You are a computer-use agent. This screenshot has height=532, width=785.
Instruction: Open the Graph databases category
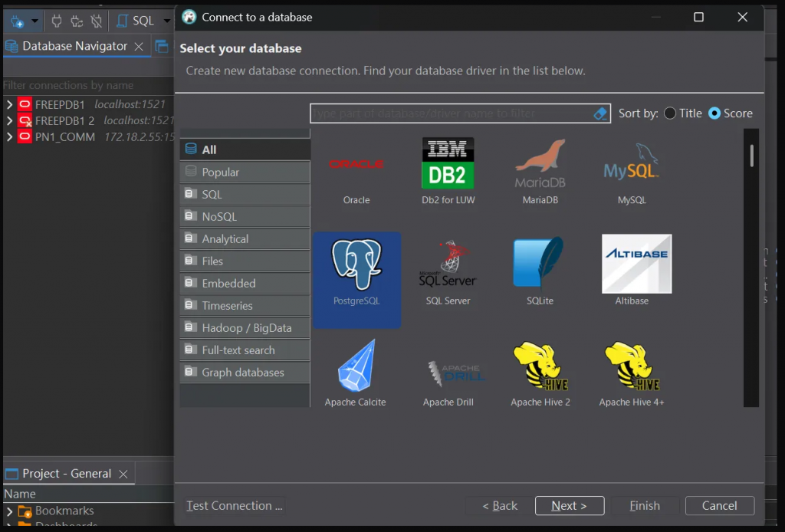click(245, 373)
